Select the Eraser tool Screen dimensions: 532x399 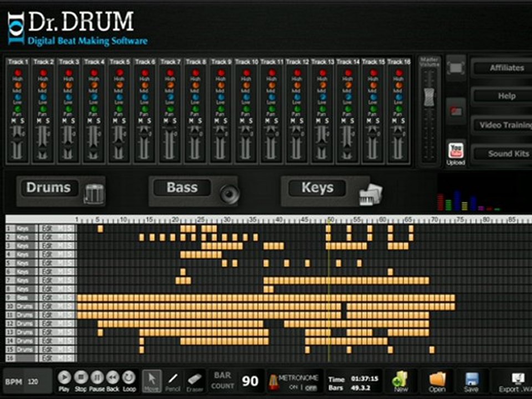195,381
